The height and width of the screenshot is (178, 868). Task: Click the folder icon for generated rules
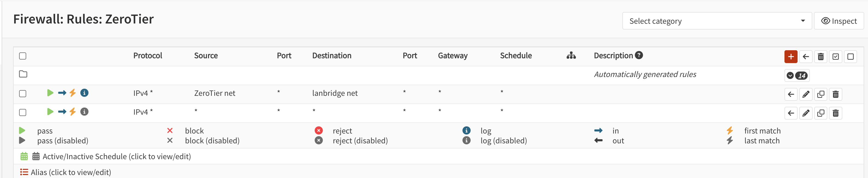point(23,74)
